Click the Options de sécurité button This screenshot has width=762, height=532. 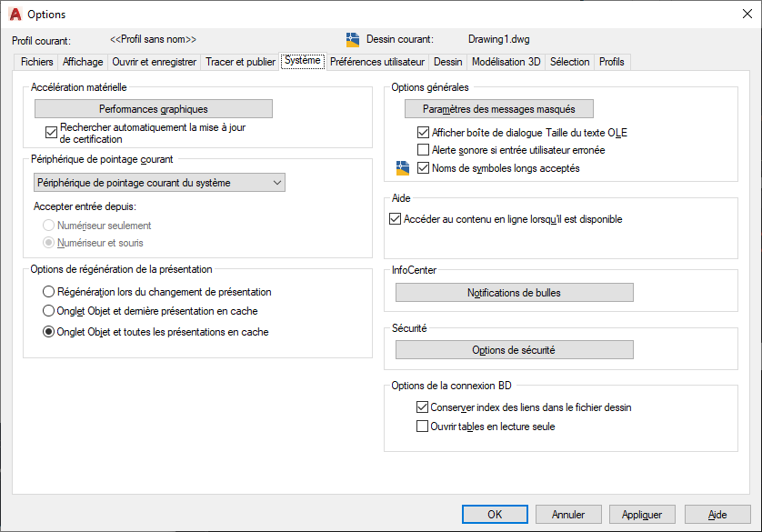point(514,350)
